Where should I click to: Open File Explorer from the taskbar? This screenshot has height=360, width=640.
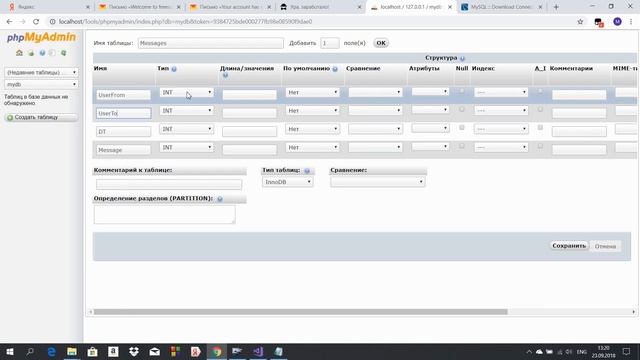point(72,351)
